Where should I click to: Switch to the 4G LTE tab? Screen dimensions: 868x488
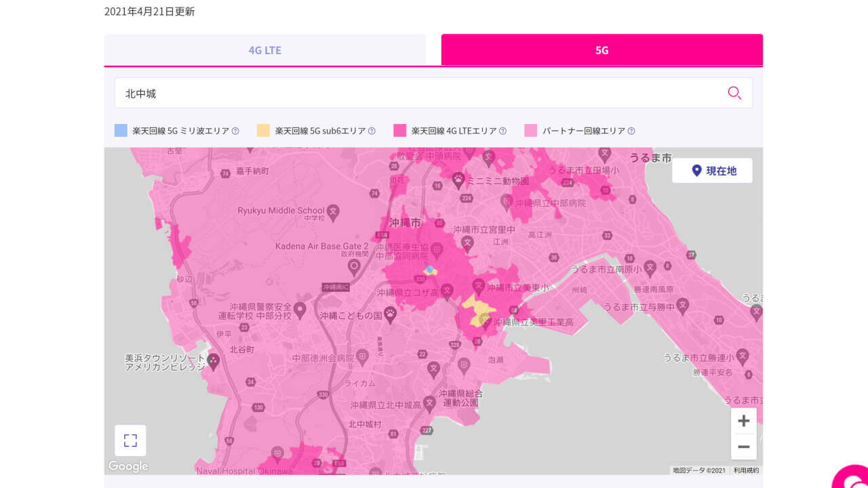[x=264, y=49]
